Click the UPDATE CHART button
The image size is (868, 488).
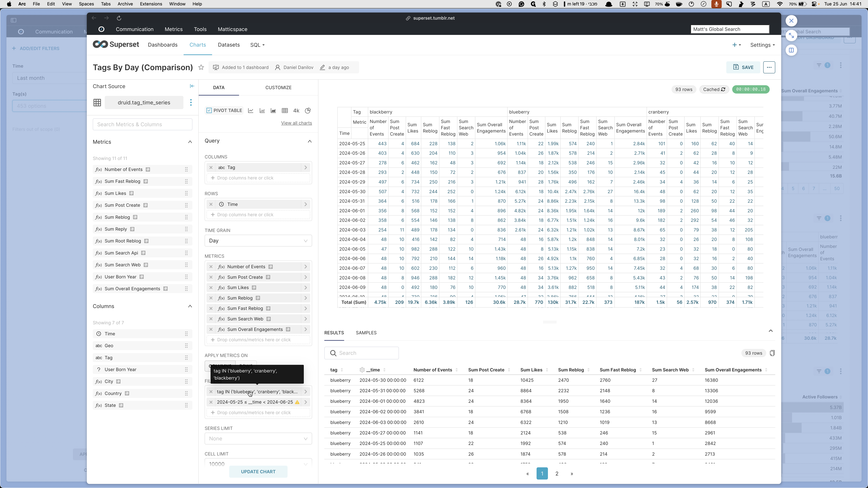coord(258,472)
